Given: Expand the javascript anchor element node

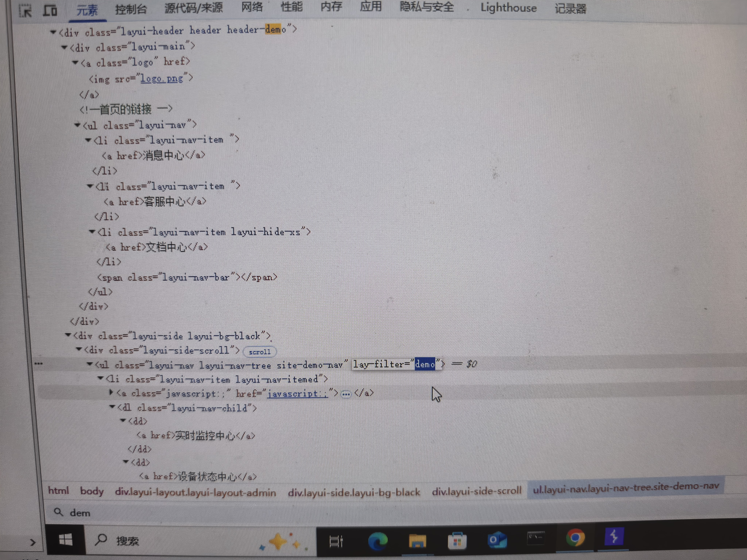Looking at the screenshot, I should click(x=111, y=392).
